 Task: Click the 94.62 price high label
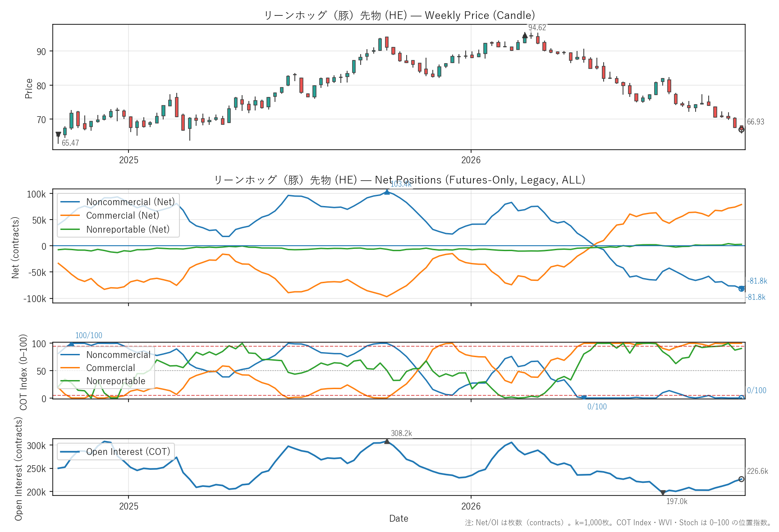(537, 28)
